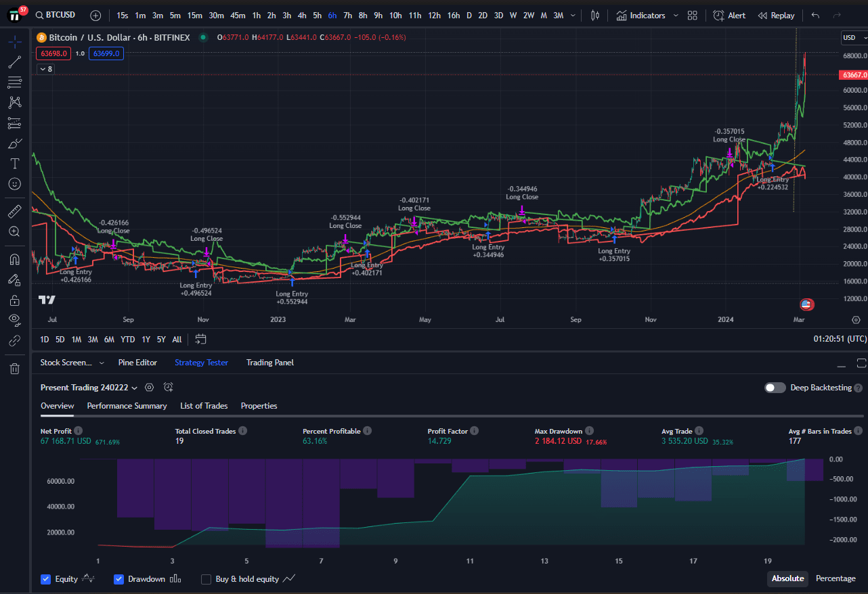Screen dimensions: 868x594
Task: Activate the Zoom In tool
Action: pos(14,231)
